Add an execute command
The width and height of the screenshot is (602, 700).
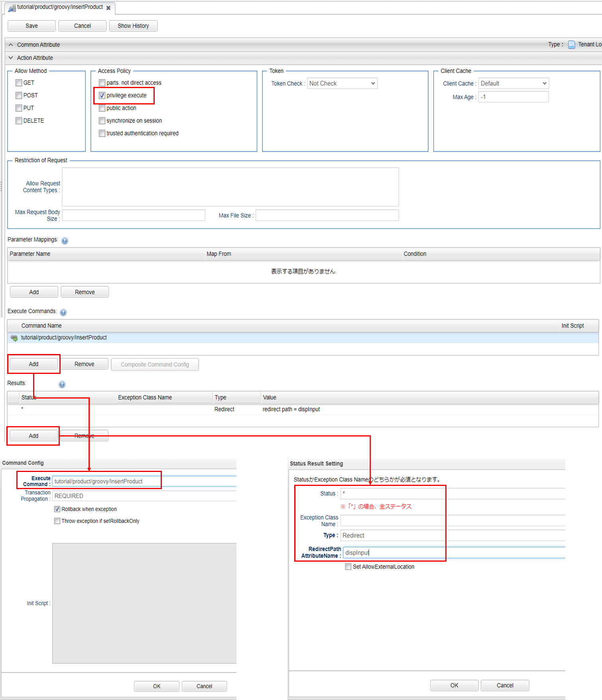[x=33, y=364]
